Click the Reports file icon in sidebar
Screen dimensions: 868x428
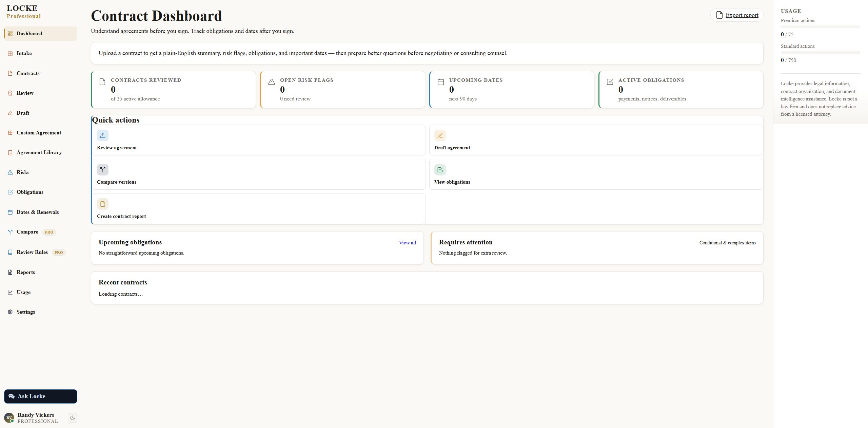click(x=10, y=272)
